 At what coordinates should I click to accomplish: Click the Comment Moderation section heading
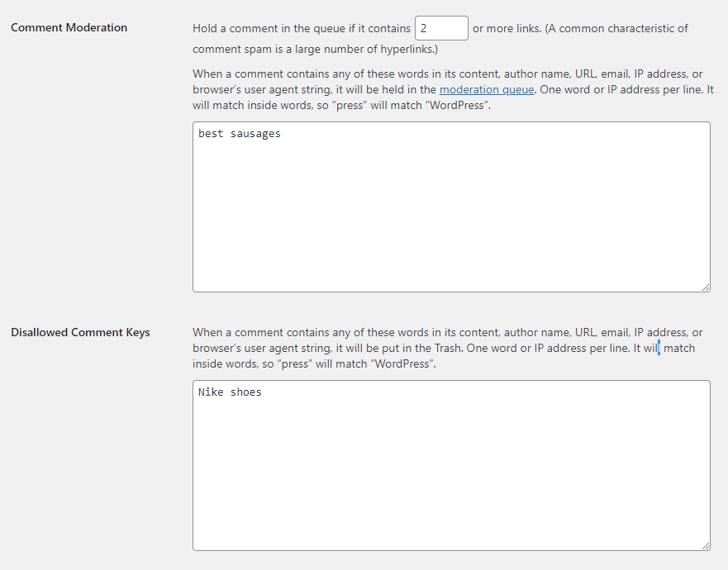pos(69,27)
